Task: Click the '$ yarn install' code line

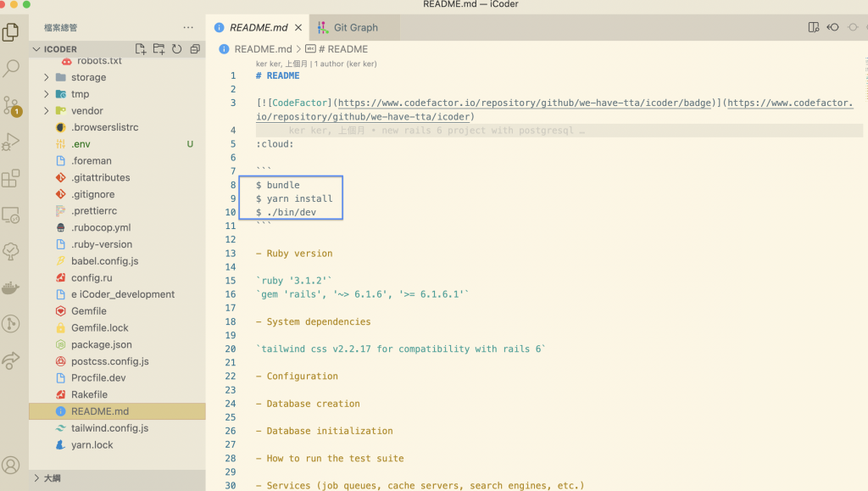Action: pyautogui.click(x=294, y=198)
